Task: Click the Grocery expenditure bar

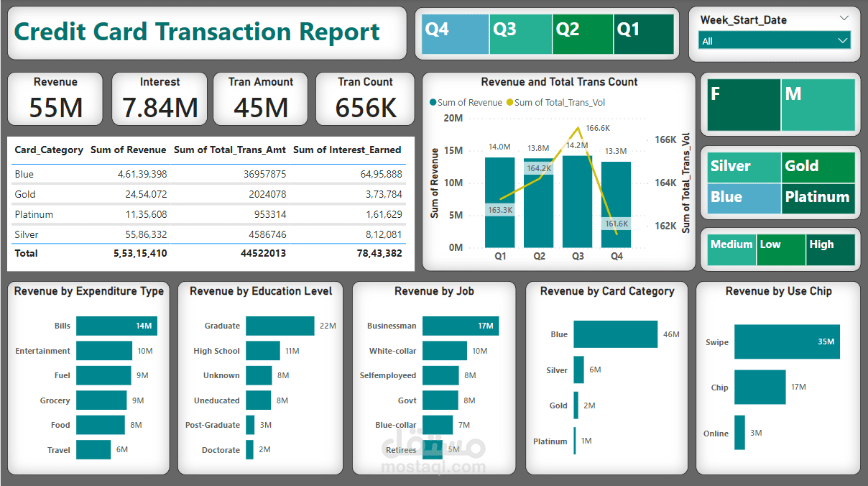Action: coord(101,400)
